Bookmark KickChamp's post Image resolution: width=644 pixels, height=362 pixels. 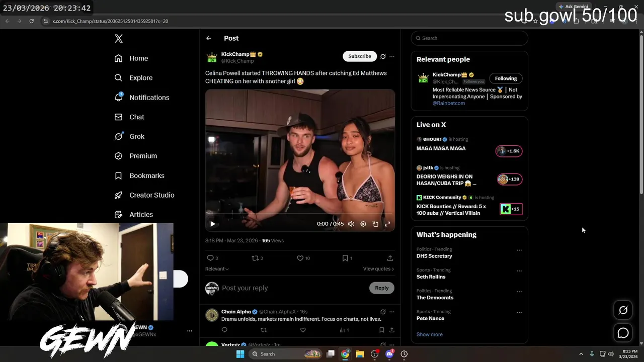[345, 258]
